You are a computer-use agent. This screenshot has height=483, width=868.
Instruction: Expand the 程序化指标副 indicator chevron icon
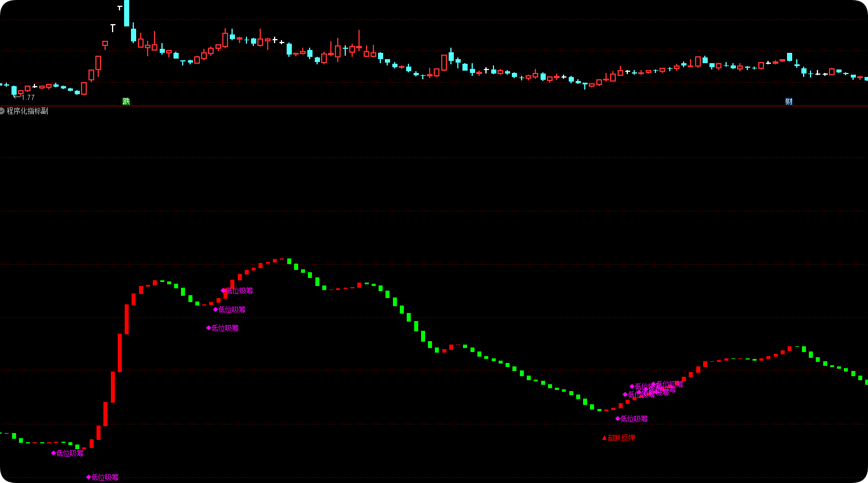2,111
